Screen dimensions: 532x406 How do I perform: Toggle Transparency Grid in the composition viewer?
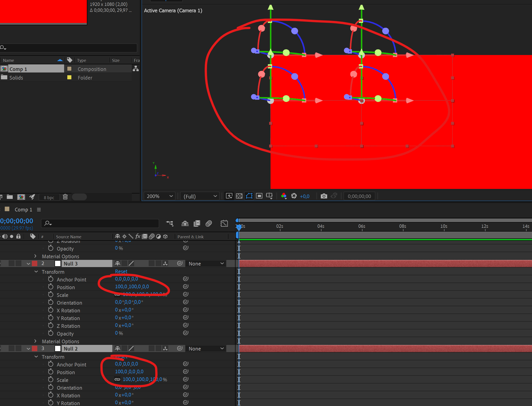click(x=239, y=196)
